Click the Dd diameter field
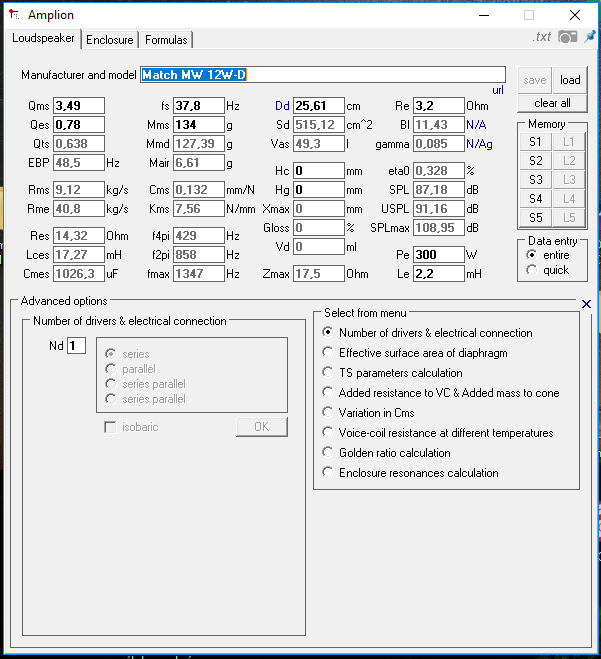Image resolution: width=601 pixels, height=659 pixels. point(319,105)
